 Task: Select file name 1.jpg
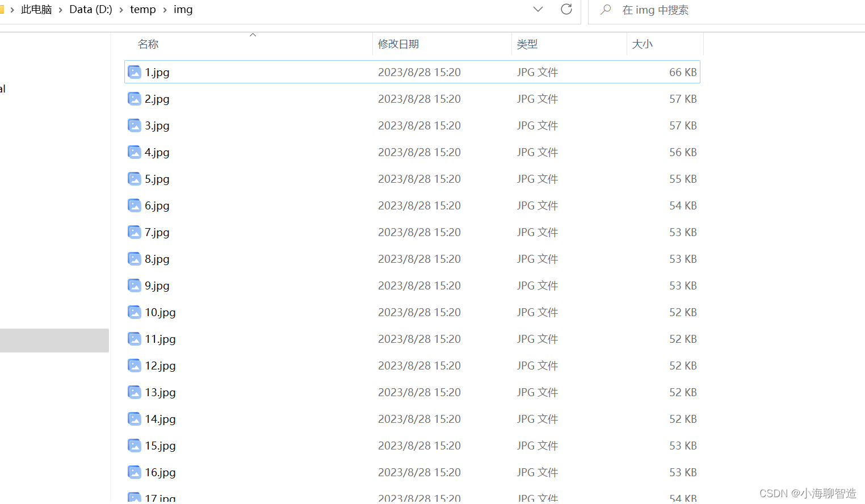tap(157, 72)
